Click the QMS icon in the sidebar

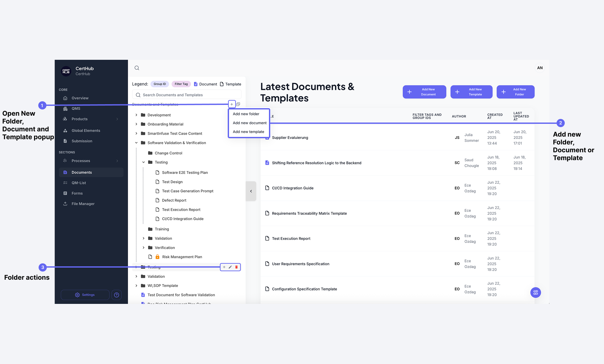point(65,108)
